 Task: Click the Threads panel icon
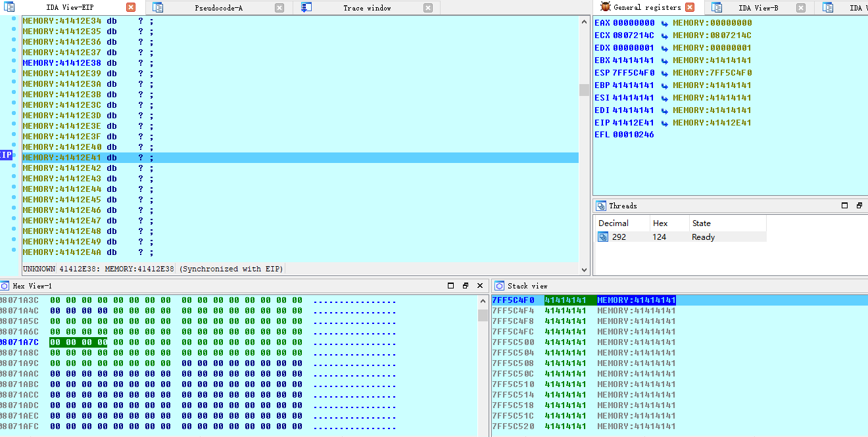(x=601, y=206)
